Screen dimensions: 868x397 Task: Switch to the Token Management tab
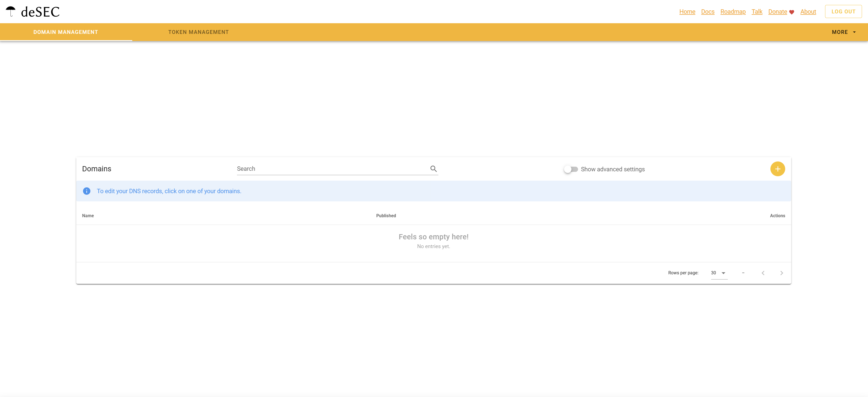(x=198, y=32)
